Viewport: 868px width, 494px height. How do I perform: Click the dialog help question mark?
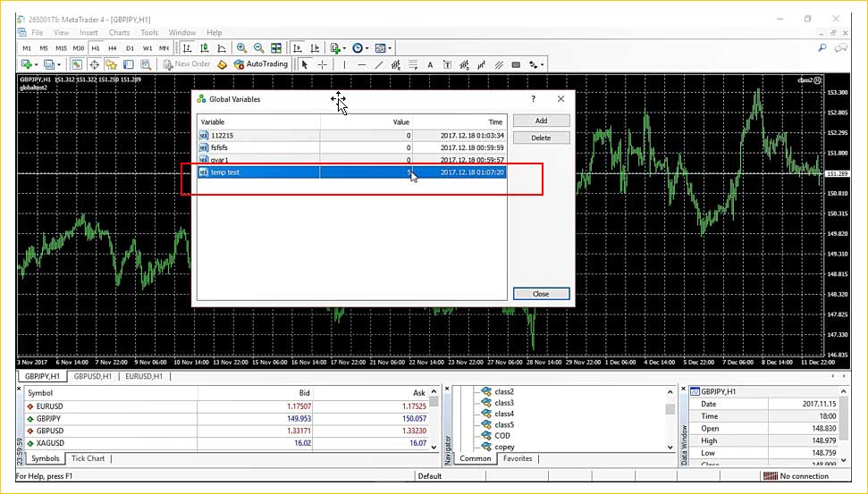[533, 99]
